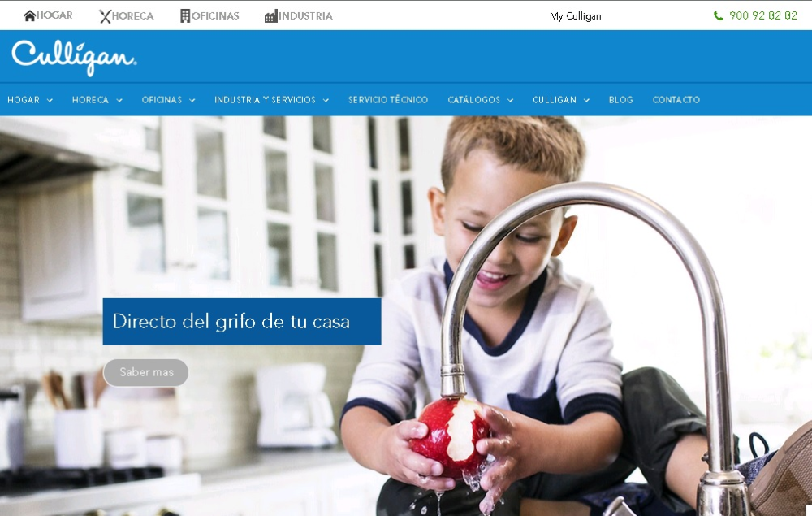The width and height of the screenshot is (812, 516).
Task: Click the green phone icon
Action: (x=719, y=16)
